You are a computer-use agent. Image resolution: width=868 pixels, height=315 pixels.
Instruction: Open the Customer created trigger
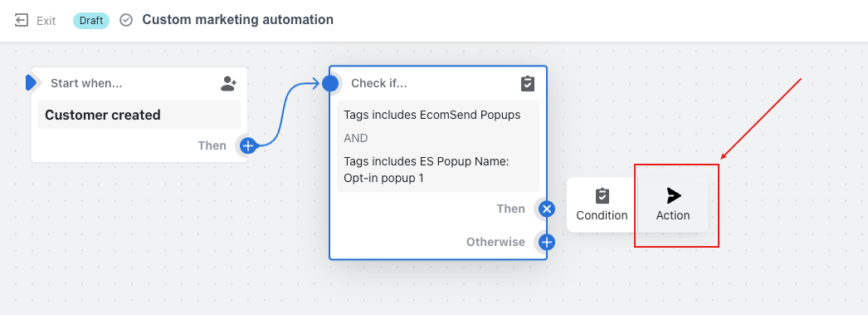point(139,115)
